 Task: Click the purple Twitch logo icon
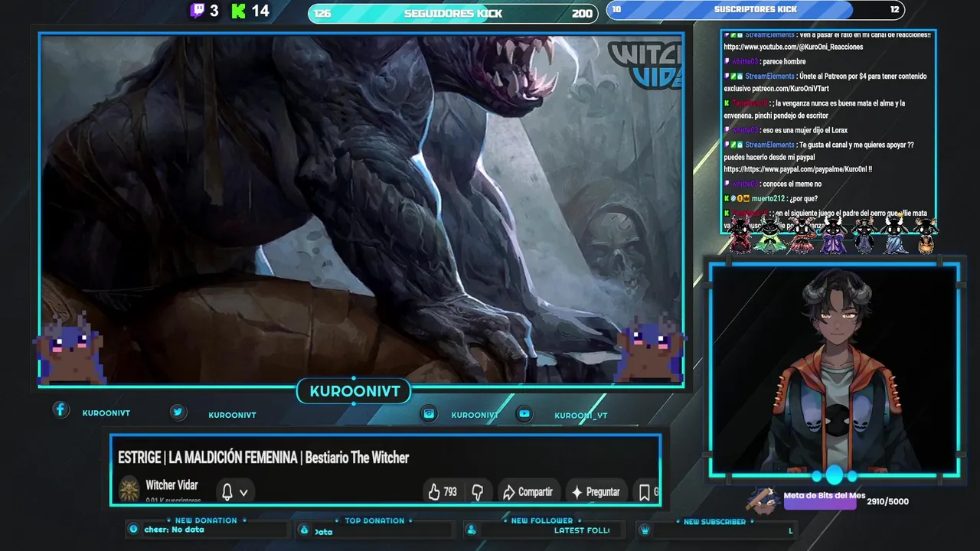coord(198,11)
